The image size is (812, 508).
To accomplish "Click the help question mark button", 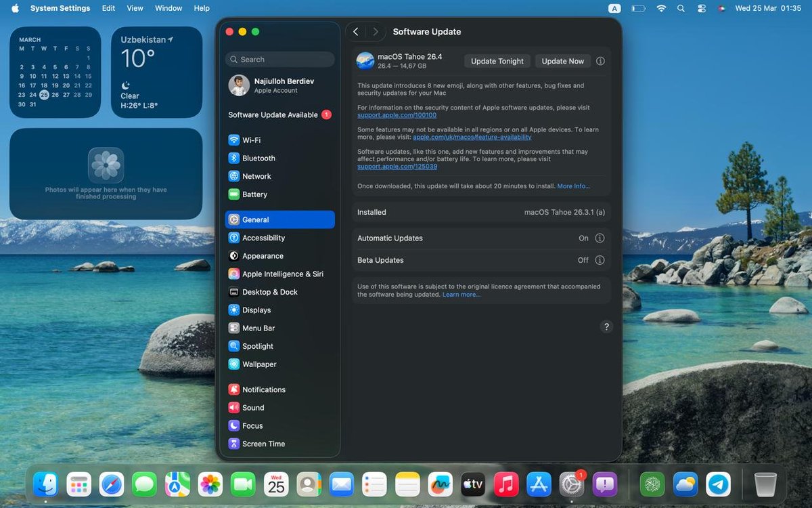I will [606, 326].
